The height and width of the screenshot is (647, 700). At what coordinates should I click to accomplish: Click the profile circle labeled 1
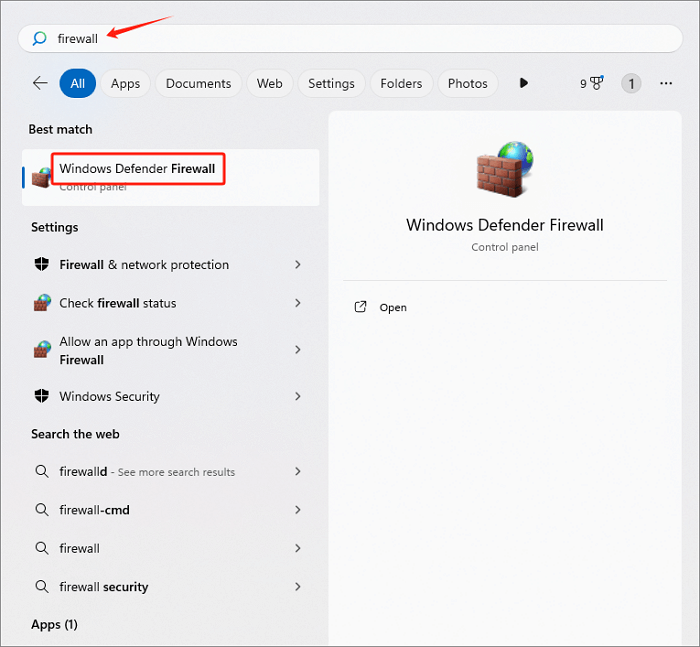631,84
